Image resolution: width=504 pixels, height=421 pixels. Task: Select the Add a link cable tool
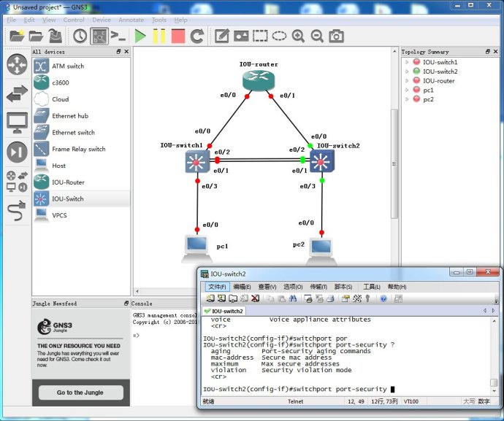point(17,210)
